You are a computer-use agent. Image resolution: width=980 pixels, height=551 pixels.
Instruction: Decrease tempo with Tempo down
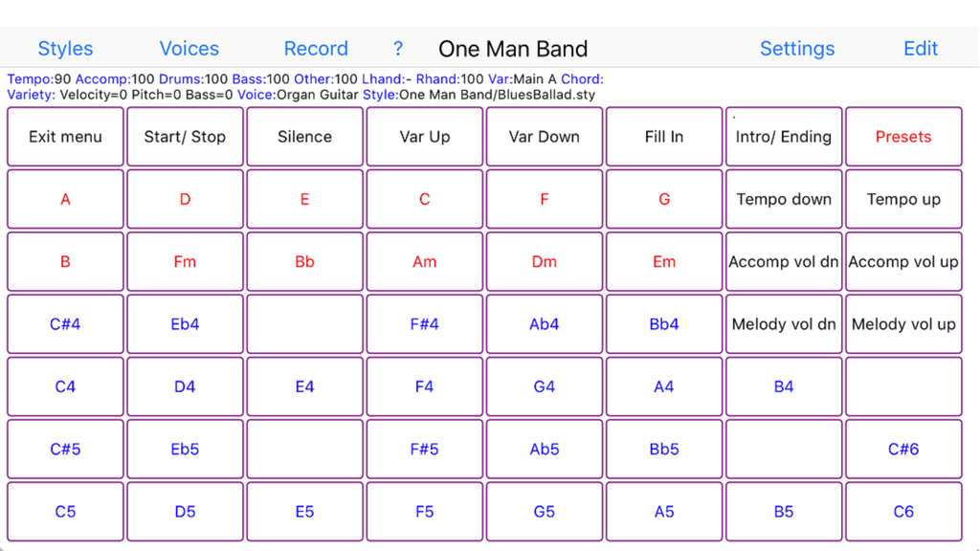pyautogui.click(x=783, y=199)
